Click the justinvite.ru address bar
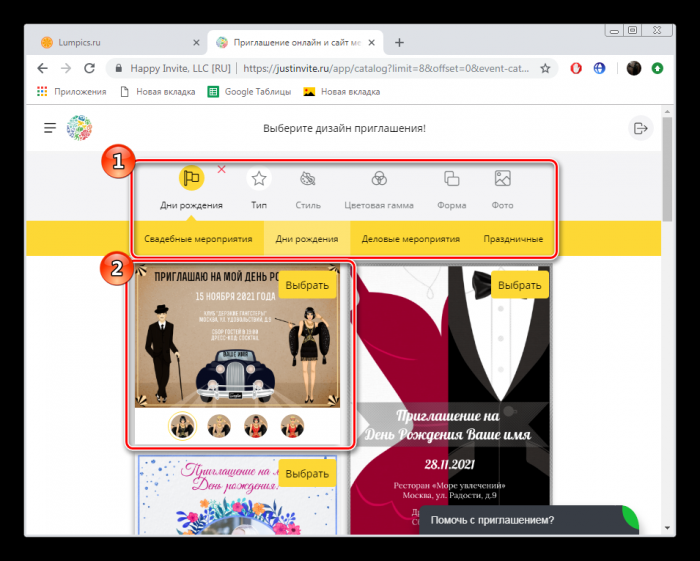Screen dimensions: 700x561 tap(386, 68)
